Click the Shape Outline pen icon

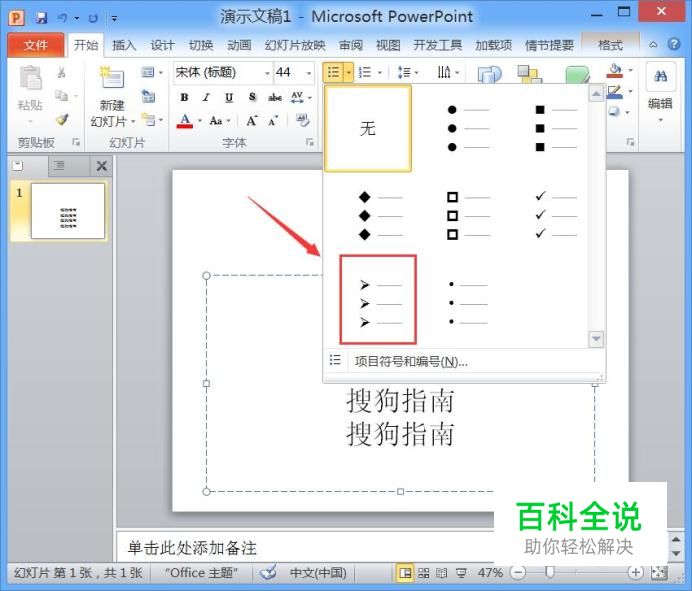tap(615, 92)
